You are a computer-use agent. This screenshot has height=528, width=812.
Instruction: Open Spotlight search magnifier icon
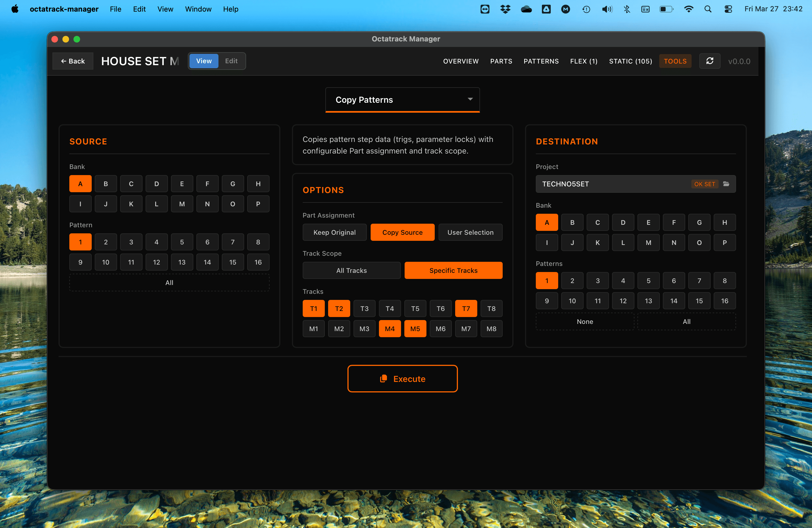[708, 9]
